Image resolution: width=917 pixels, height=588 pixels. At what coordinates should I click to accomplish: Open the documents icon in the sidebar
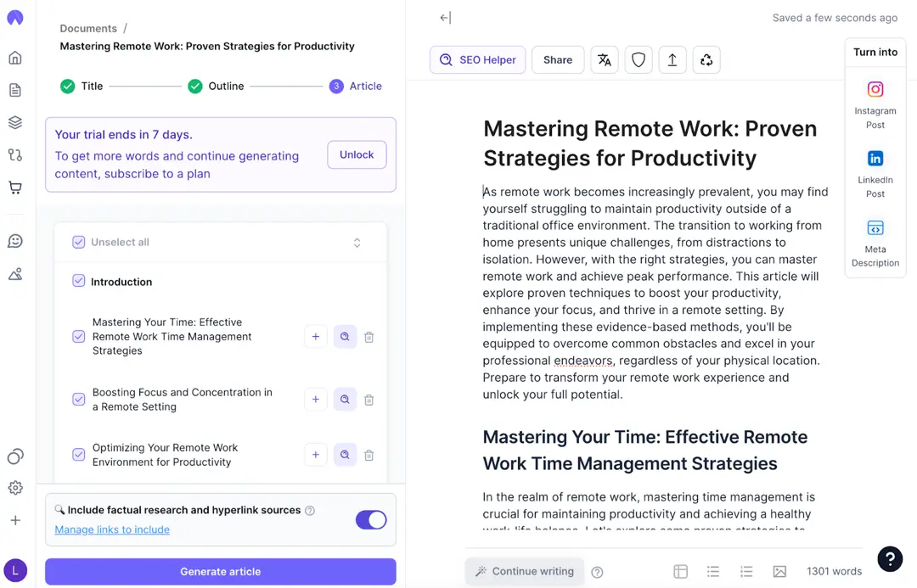[15, 90]
